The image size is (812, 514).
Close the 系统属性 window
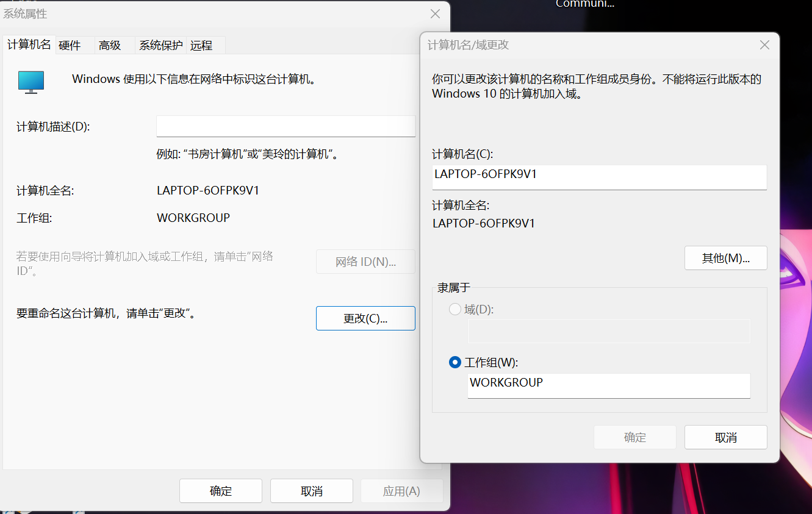coord(435,14)
